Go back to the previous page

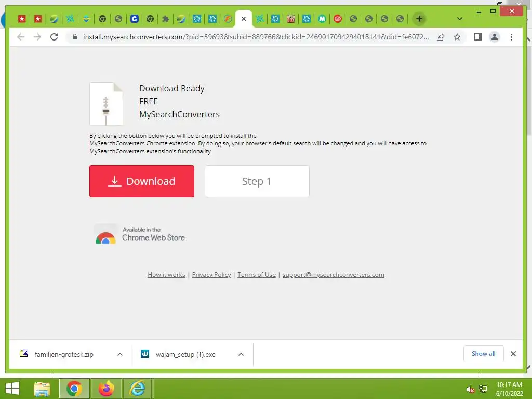click(x=21, y=37)
